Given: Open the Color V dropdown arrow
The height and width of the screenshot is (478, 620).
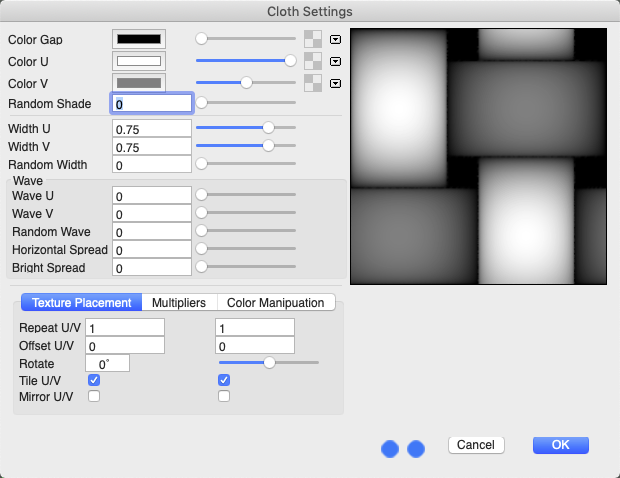Looking at the screenshot, I should [x=336, y=83].
